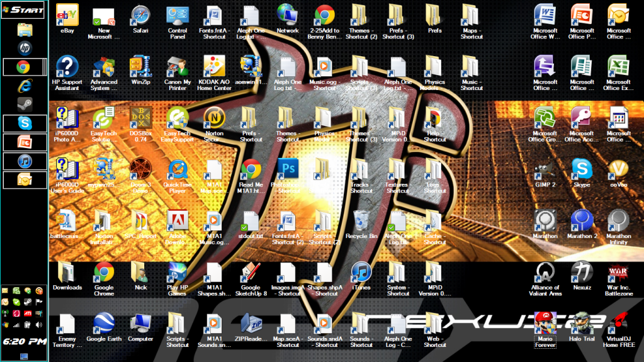Click the 6:20 PM clock
Screen dimensions: 644x362
[24, 341]
